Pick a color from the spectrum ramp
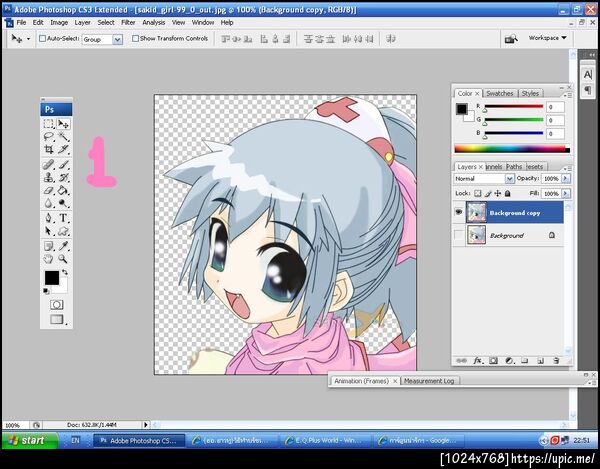 (512, 148)
